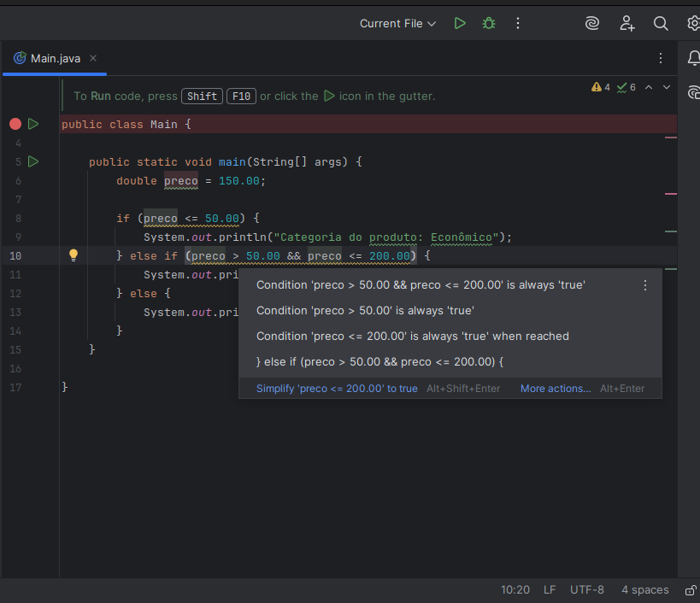Open editor tab options vertical dots
Image resolution: width=700 pixels, height=603 pixels.
[661, 58]
